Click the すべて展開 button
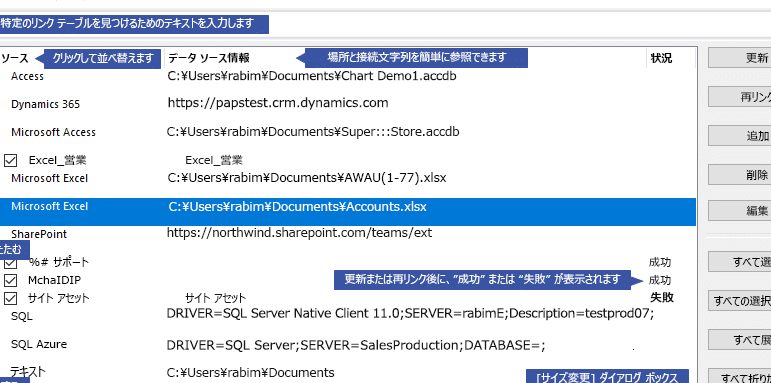Image resolution: width=771 pixels, height=383 pixels. point(740,340)
